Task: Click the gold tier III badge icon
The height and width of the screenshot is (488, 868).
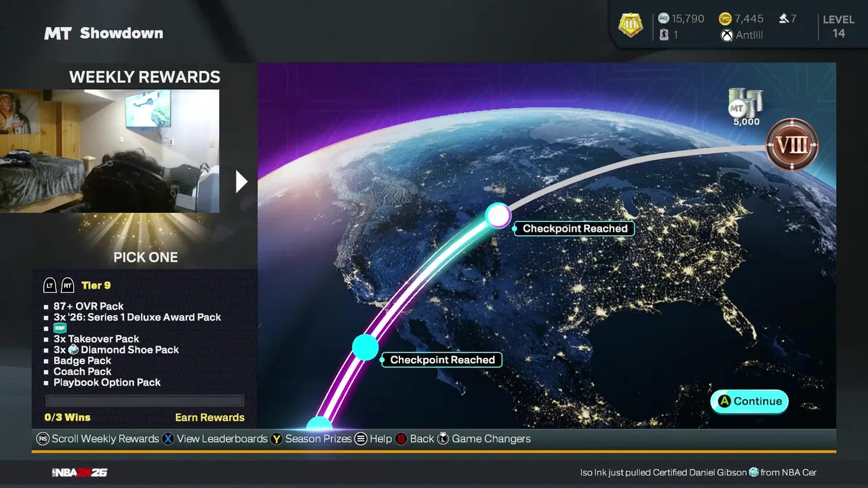Action: [x=631, y=26]
